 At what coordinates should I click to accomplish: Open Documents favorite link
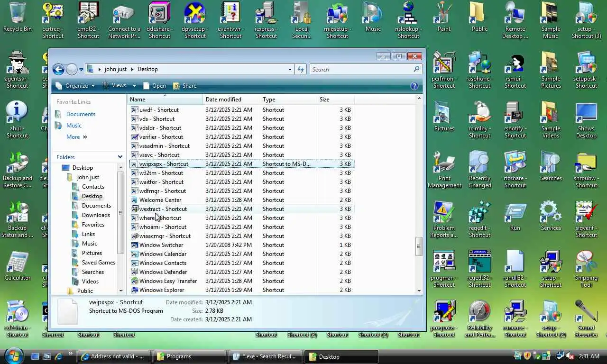[x=81, y=114]
